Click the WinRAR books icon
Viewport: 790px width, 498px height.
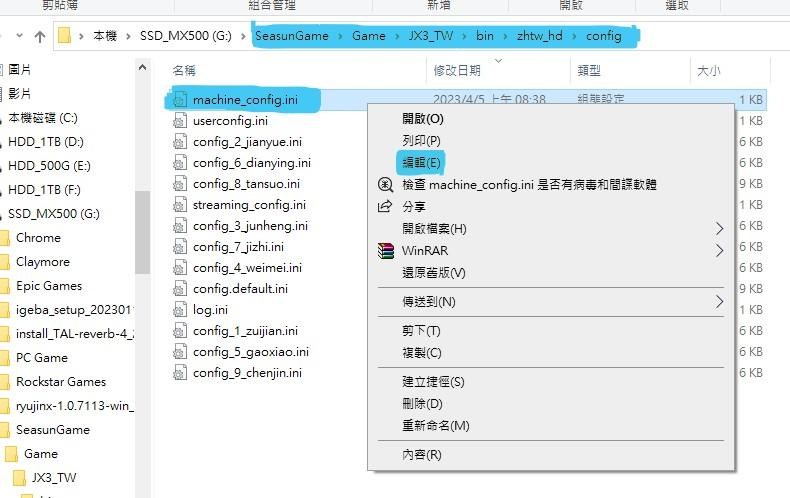(x=386, y=251)
